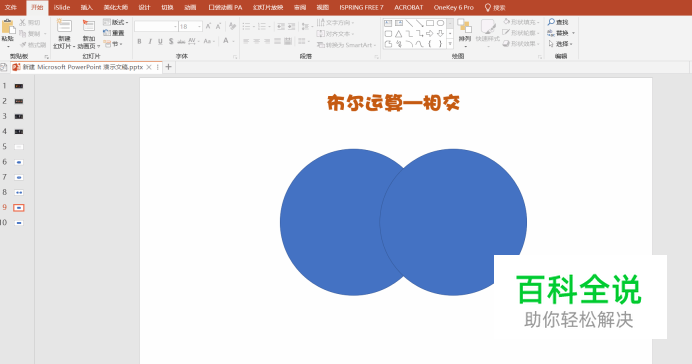Select the elbow connector shape in gallery
Screen dimensions: 692x364
[x=410, y=34]
